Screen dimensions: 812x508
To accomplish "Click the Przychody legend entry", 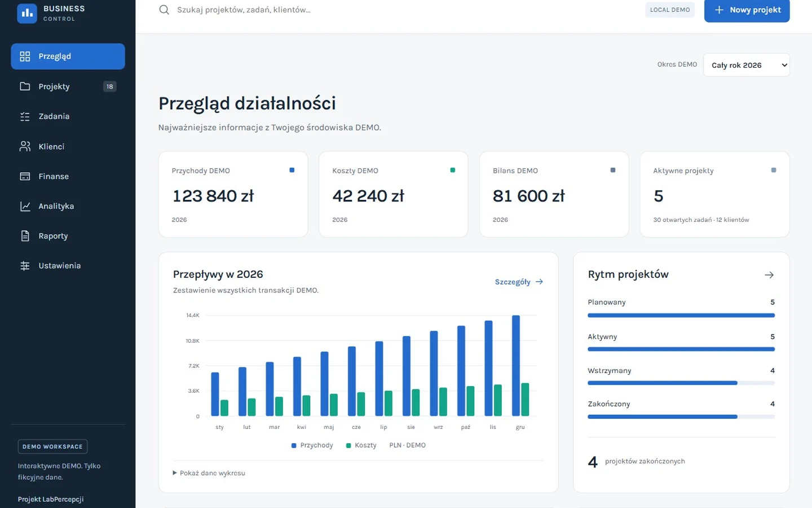I will [x=312, y=445].
